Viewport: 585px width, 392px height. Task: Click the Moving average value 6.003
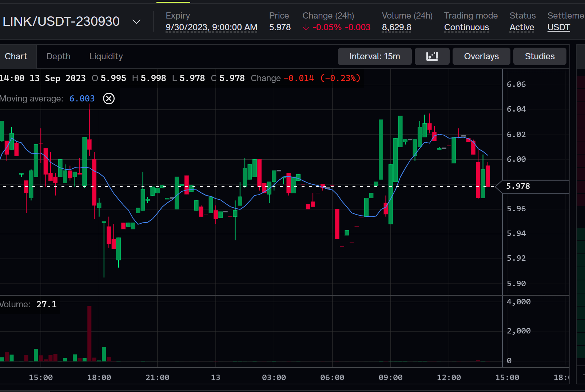coord(81,99)
